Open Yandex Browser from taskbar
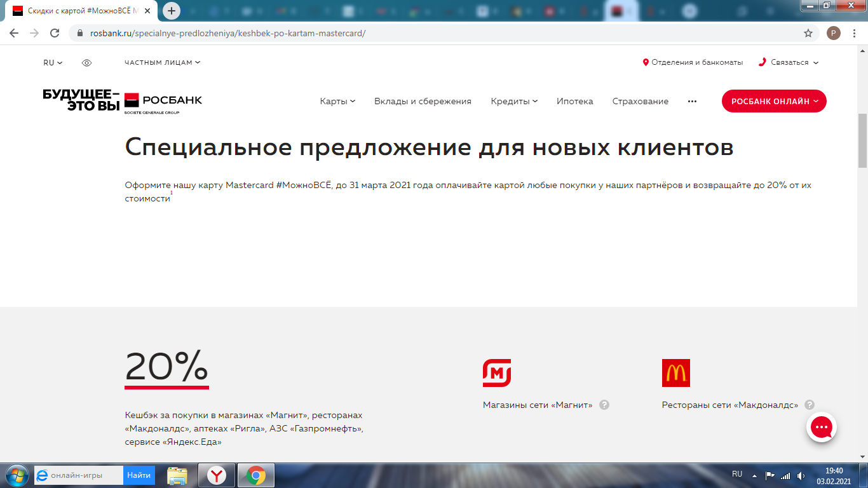 (217, 475)
